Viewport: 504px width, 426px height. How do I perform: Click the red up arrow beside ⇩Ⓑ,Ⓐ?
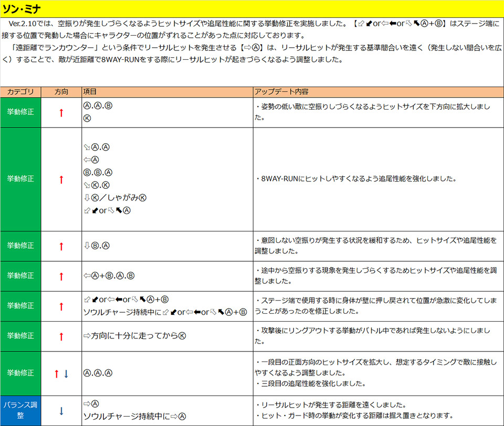tap(61, 246)
